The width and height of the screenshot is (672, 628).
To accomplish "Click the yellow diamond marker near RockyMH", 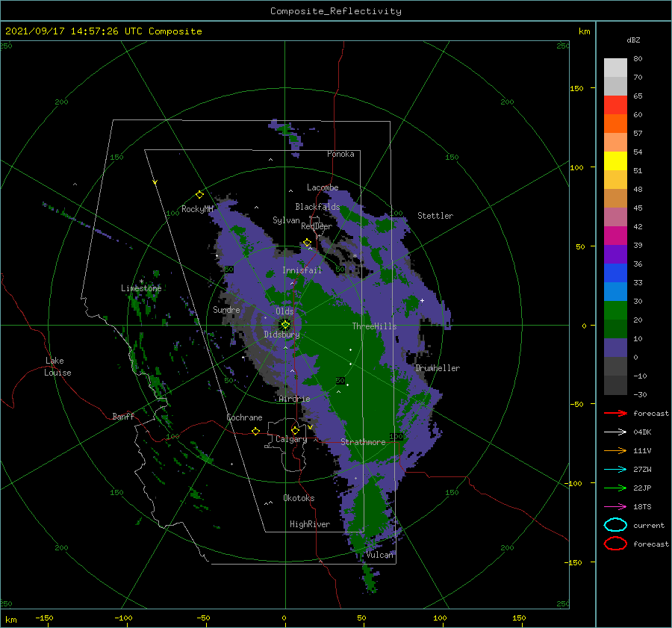I will pyautogui.click(x=199, y=195).
